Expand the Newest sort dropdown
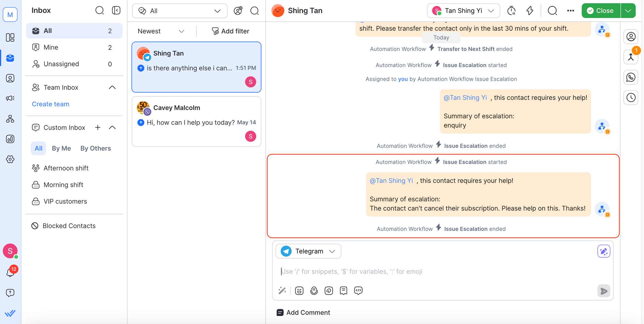The height and width of the screenshot is (324, 644). 161,31
